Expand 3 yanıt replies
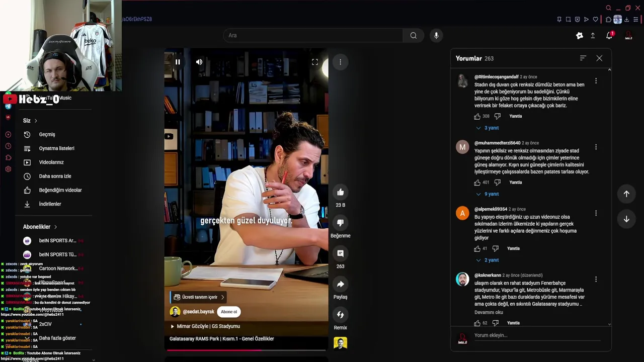This screenshot has height=362, width=644. coord(488,128)
